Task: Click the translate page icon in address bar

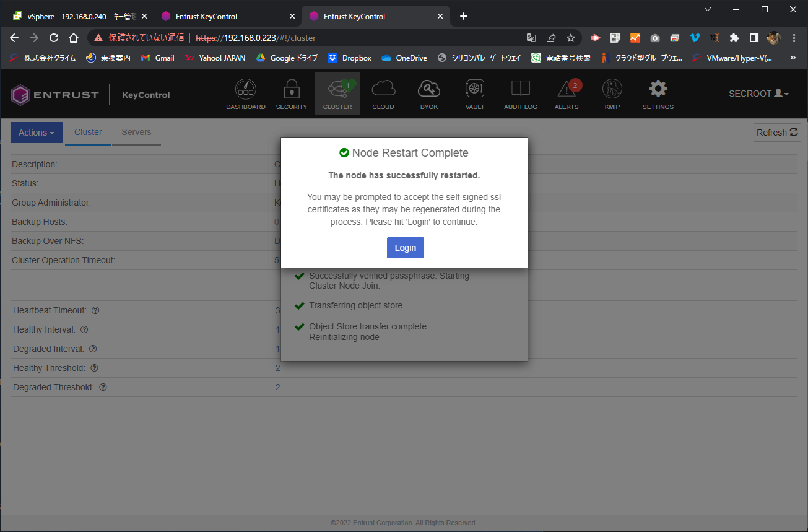Action: point(531,38)
